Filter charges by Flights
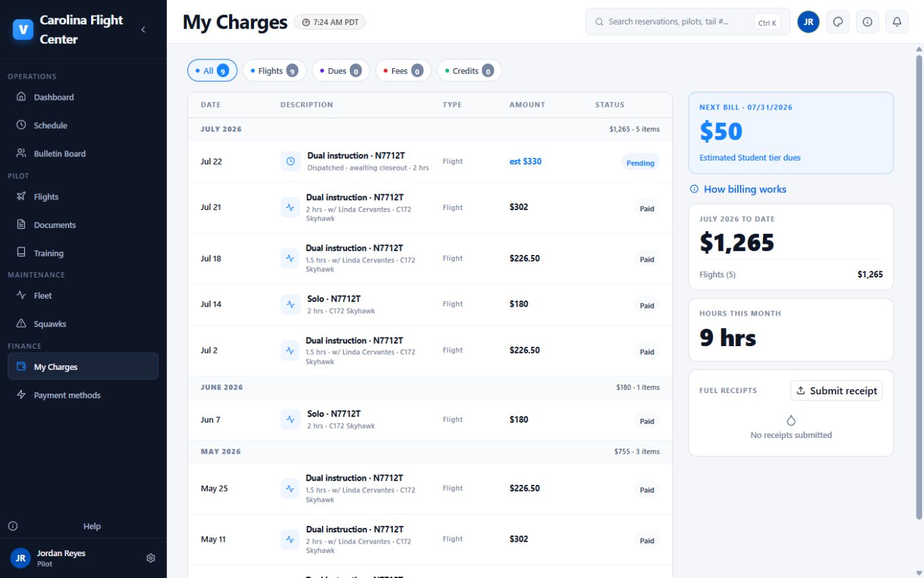 (x=275, y=71)
